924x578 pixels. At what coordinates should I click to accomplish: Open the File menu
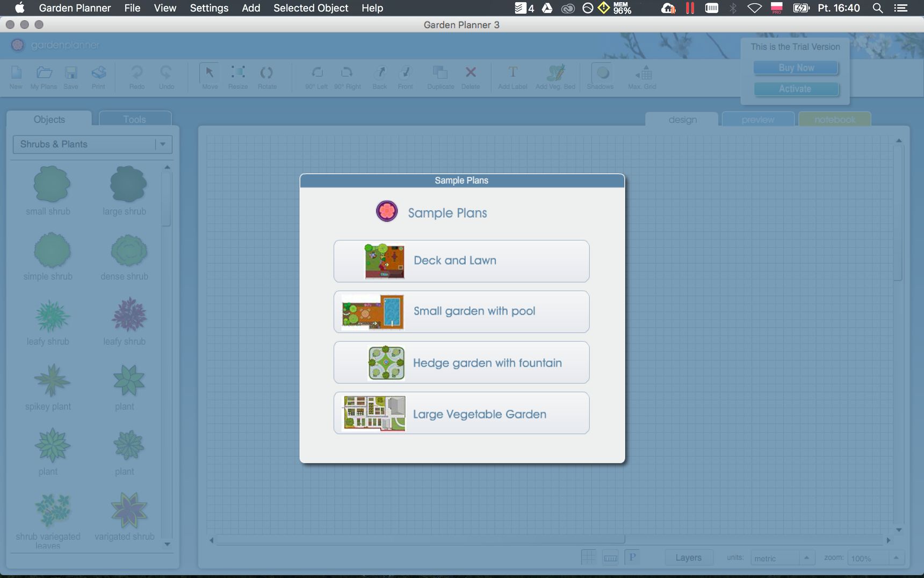[132, 8]
